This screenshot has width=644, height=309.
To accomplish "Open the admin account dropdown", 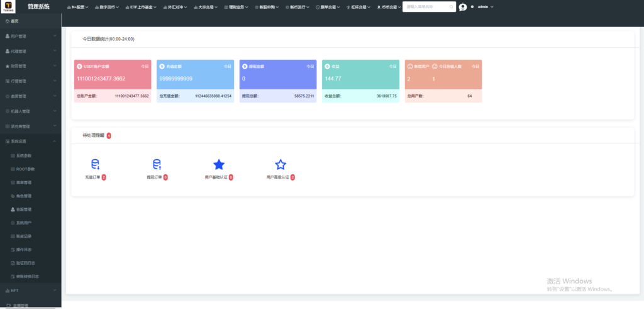I will [x=485, y=7].
